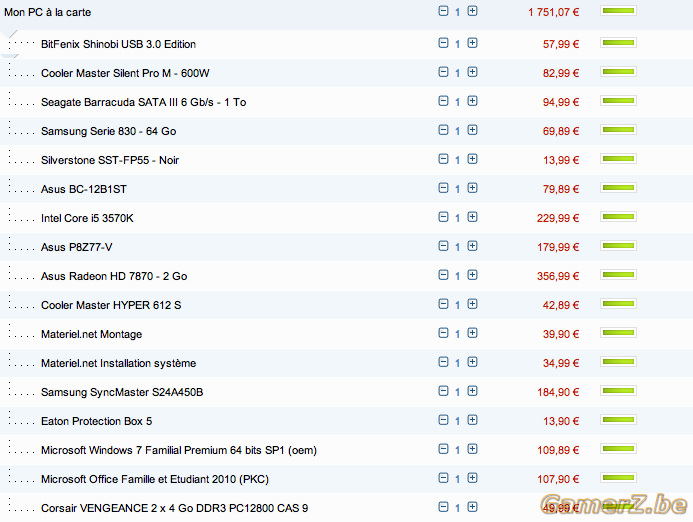Click plus for Asus P8Z77-V
Screen dimensions: 693x522
(x=472, y=246)
